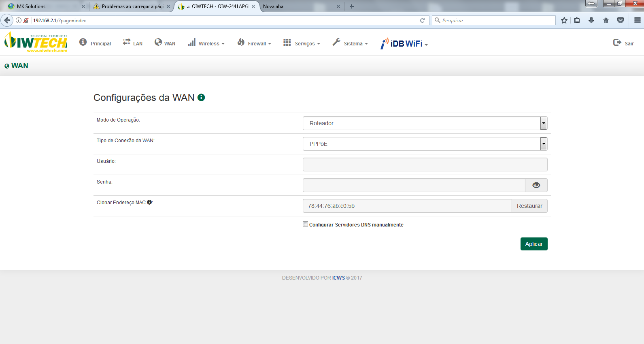Click the OIWTECH logo

(36, 43)
